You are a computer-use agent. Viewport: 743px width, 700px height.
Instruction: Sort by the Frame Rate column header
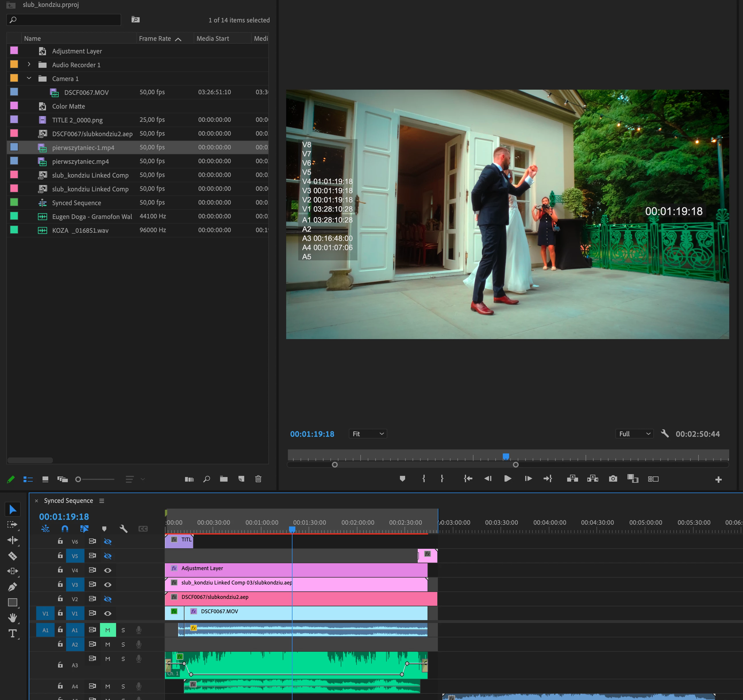(155, 39)
